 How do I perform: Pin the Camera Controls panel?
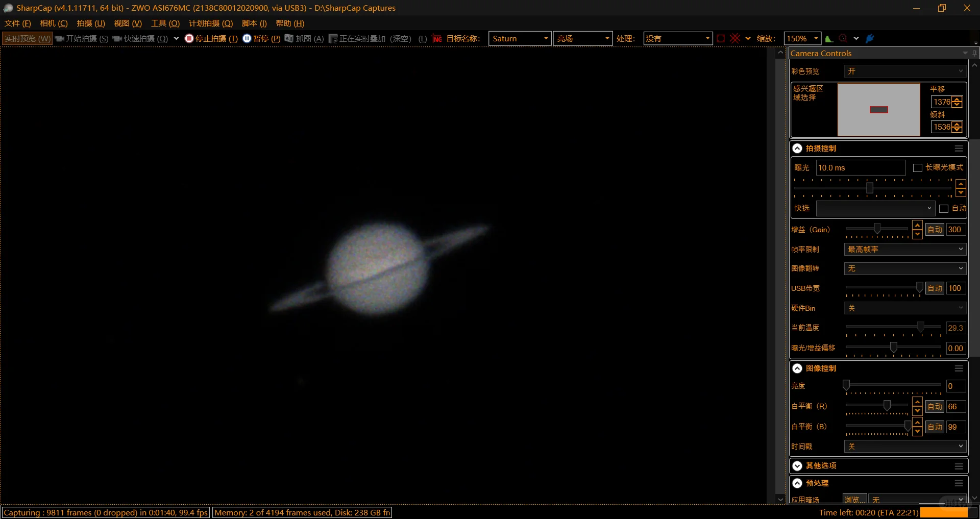pyautogui.click(x=974, y=53)
